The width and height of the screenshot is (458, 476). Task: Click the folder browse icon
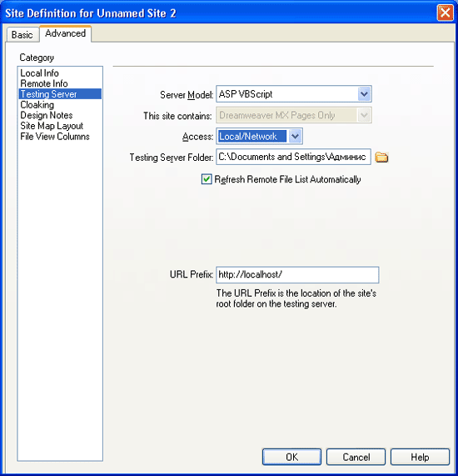click(x=381, y=157)
